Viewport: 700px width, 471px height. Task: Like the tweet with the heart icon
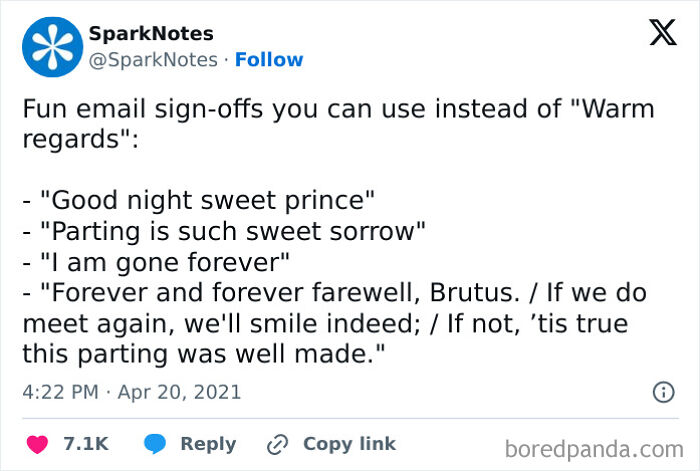[35, 444]
